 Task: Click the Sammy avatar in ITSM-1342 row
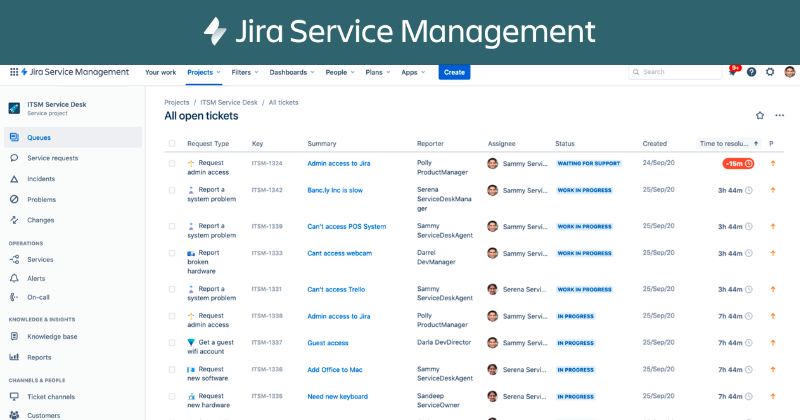click(x=492, y=190)
